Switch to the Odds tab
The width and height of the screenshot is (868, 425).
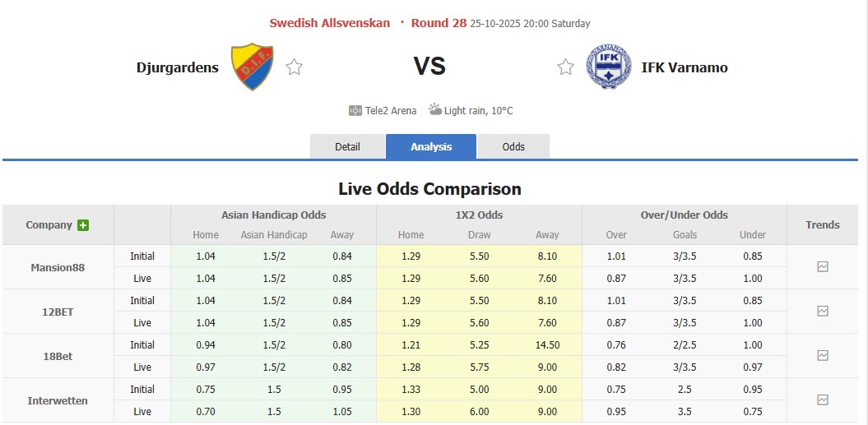(x=513, y=147)
